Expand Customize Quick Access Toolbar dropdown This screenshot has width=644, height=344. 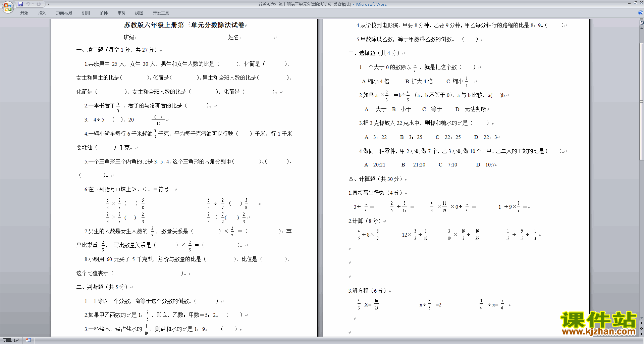click(x=48, y=4)
